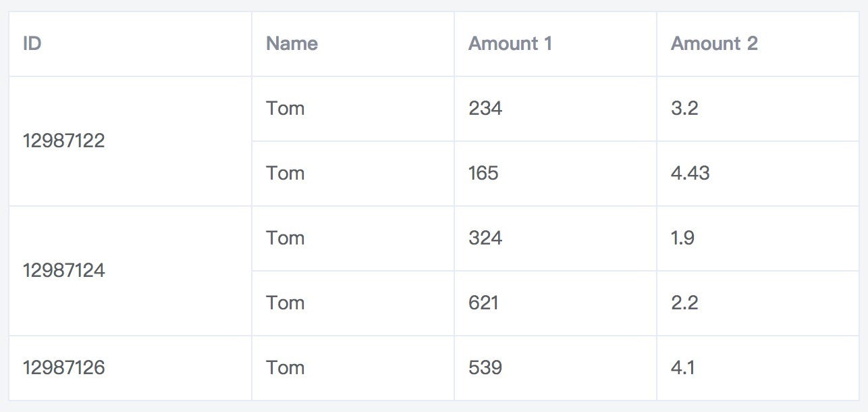Click the Amount 1 cell showing 234
Viewport: 868px width, 412px height.
click(x=555, y=109)
